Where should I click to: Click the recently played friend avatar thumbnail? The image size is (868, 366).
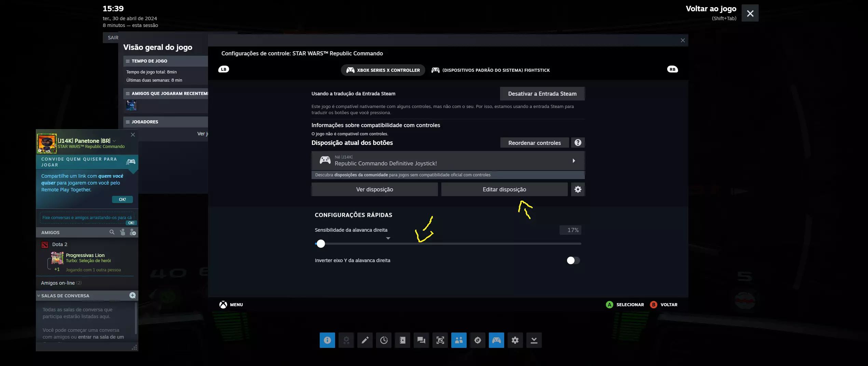coord(131,105)
